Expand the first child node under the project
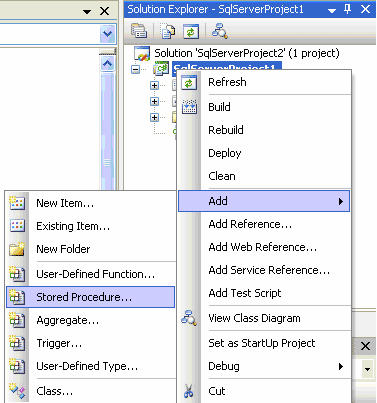The image size is (377, 403). 154,86
